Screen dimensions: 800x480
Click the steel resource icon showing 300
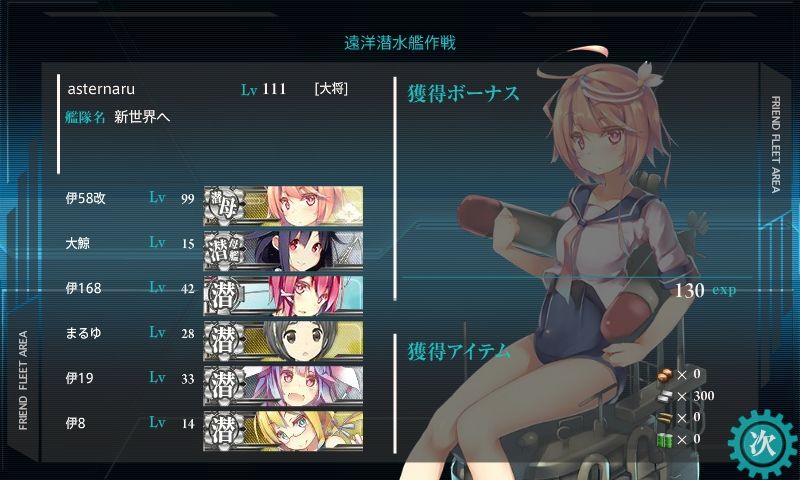(x=664, y=396)
